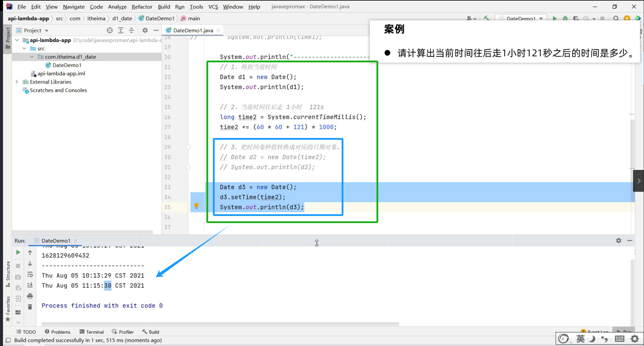
Task: Click the yellow lightbulb intention icon
Action: click(x=196, y=206)
